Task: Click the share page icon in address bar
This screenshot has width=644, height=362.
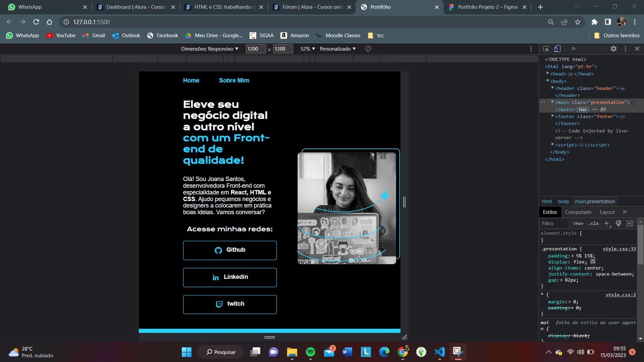Action: (x=564, y=22)
